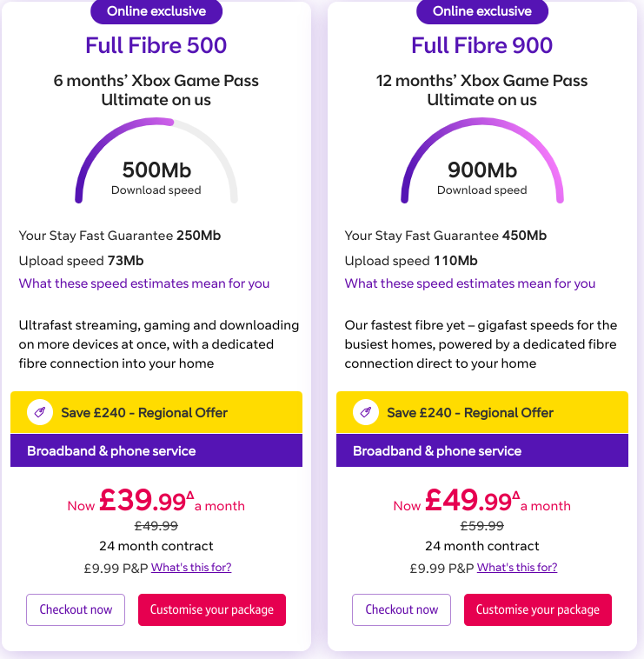
Task: Open speed estimates link under Full Fibre 500
Action: (144, 283)
